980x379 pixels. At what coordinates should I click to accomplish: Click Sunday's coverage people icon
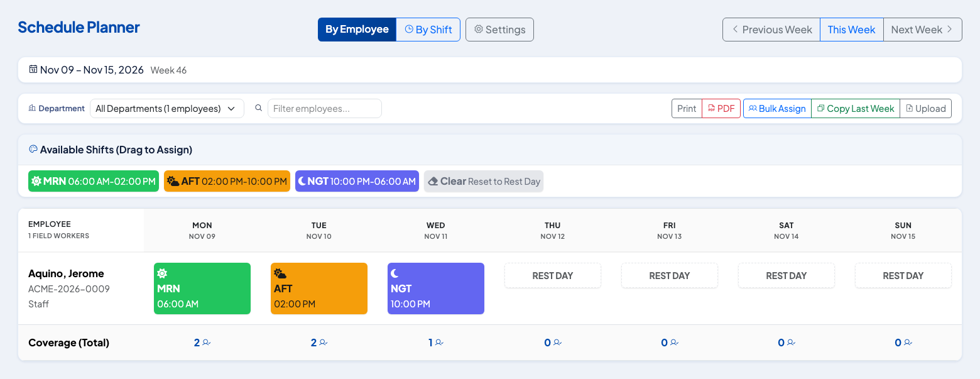coord(908,343)
